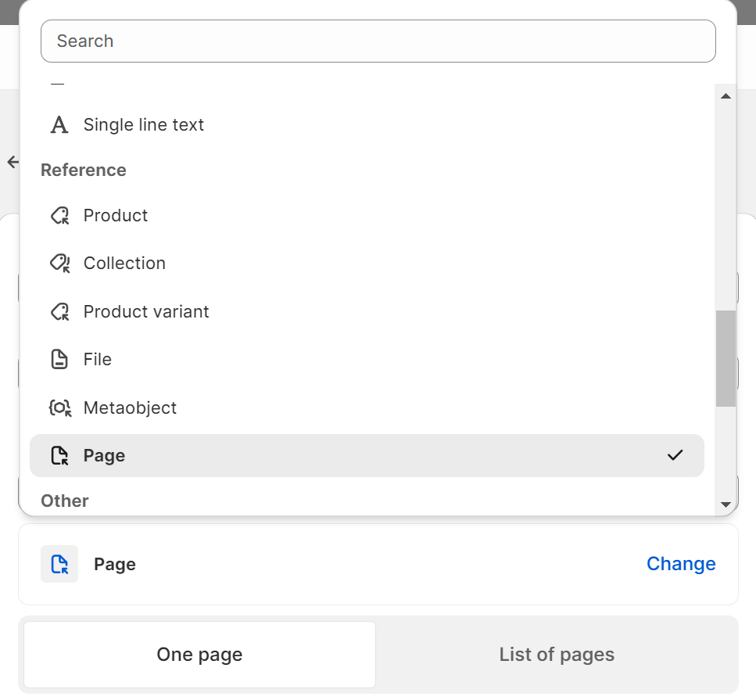
Task: Click the Product reference tag icon
Action: (x=59, y=216)
